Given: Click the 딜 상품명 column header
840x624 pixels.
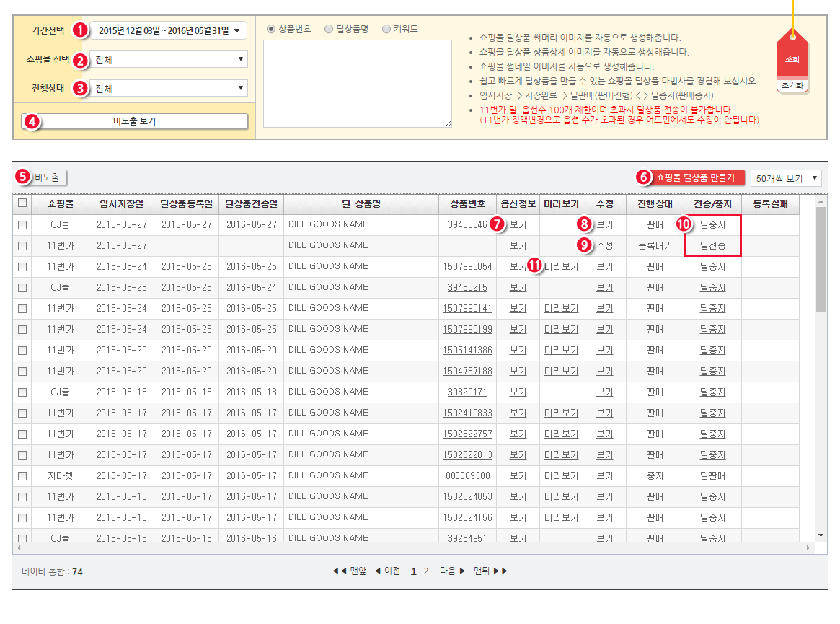Looking at the screenshot, I should coord(361,203).
